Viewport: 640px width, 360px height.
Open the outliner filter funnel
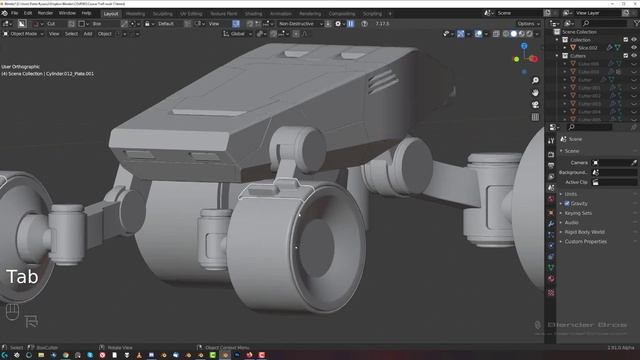pyautogui.click(x=636, y=24)
